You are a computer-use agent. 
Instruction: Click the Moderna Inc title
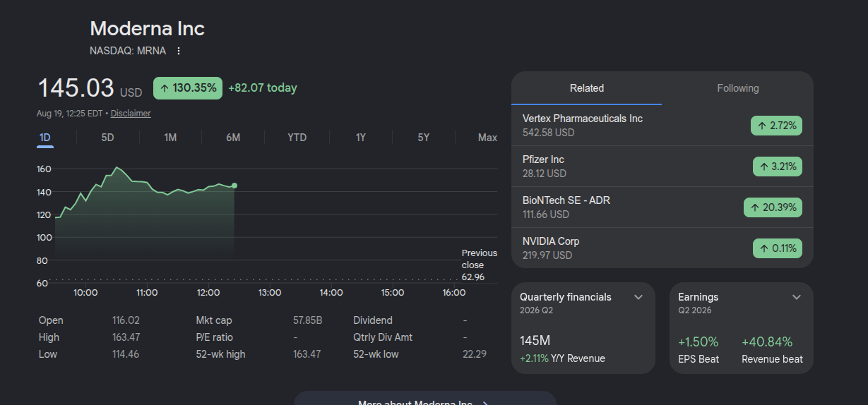[148, 29]
